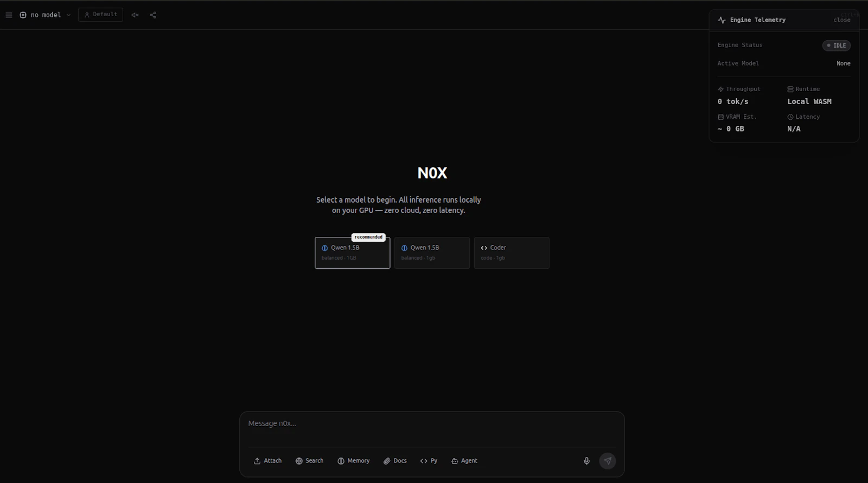Screen dimensions: 868x483
Task: Toggle the Py code tool
Action: (x=429, y=461)
